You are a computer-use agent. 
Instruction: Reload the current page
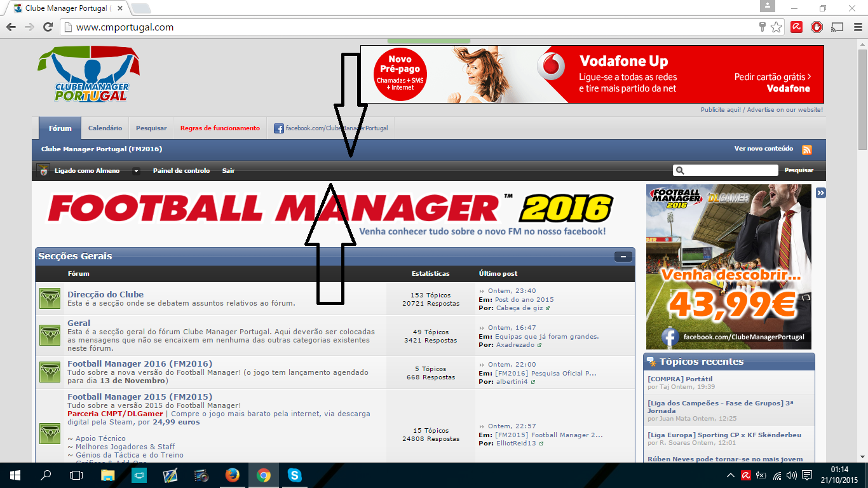(48, 27)
